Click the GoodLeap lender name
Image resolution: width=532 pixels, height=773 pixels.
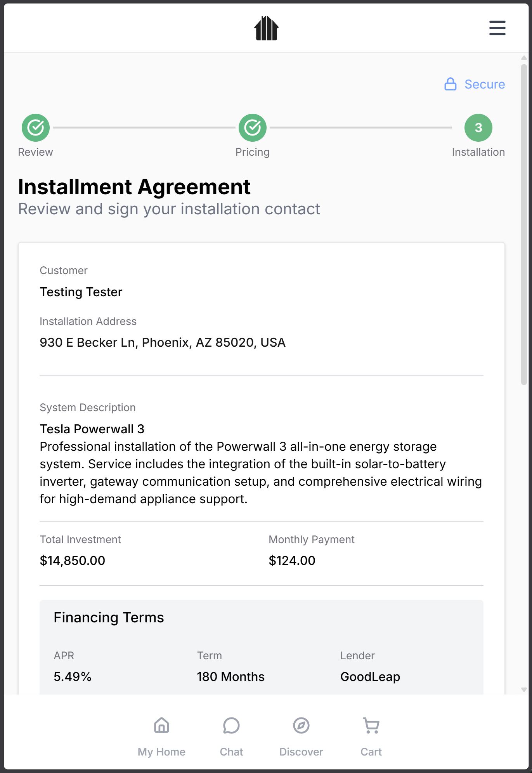370,677
